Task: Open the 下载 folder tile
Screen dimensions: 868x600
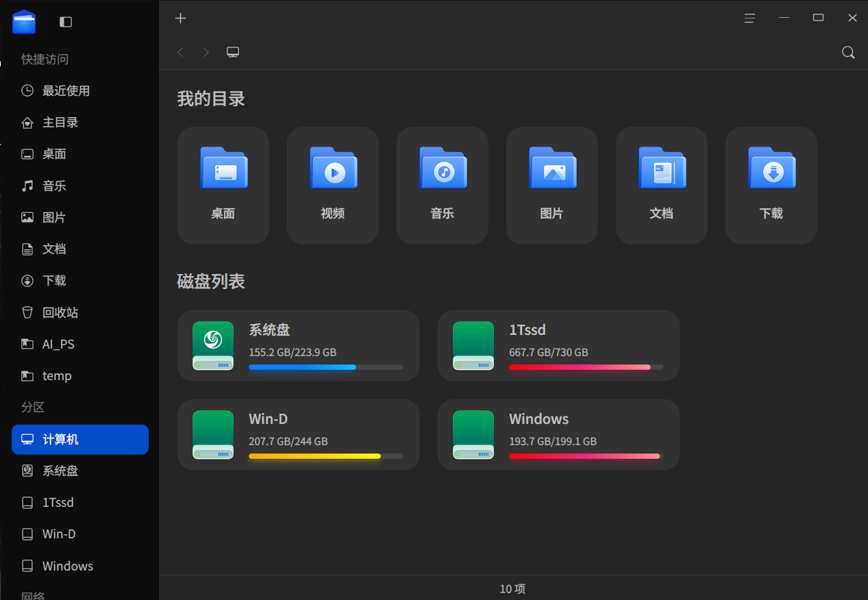Action: 771,185
